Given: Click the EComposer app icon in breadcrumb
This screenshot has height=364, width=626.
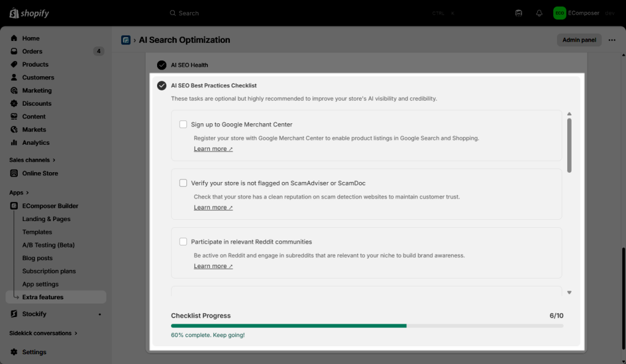Looking at the screenshot, I should click(126, 40).
